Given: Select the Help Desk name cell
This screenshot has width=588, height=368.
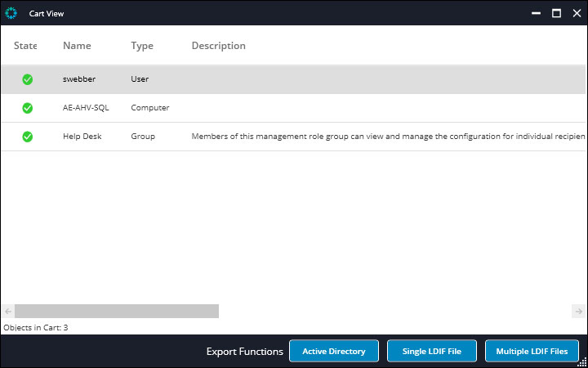Looking at the screenshot, I should tap(82, 137).
